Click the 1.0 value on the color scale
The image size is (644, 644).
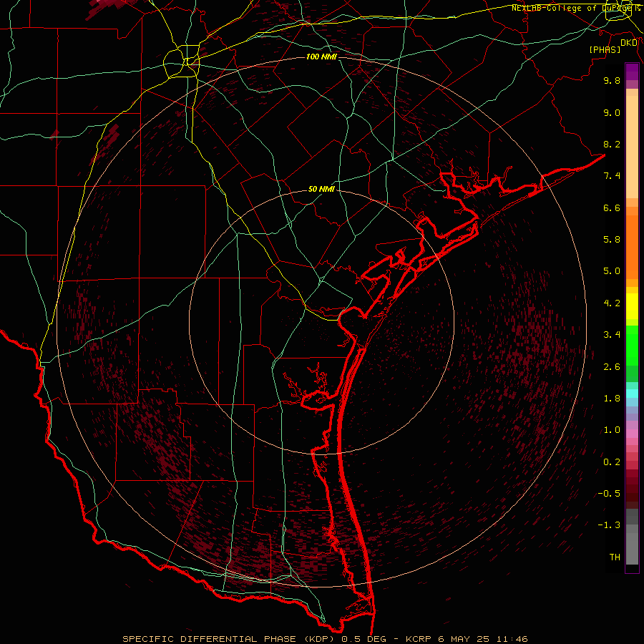[612, 430]
